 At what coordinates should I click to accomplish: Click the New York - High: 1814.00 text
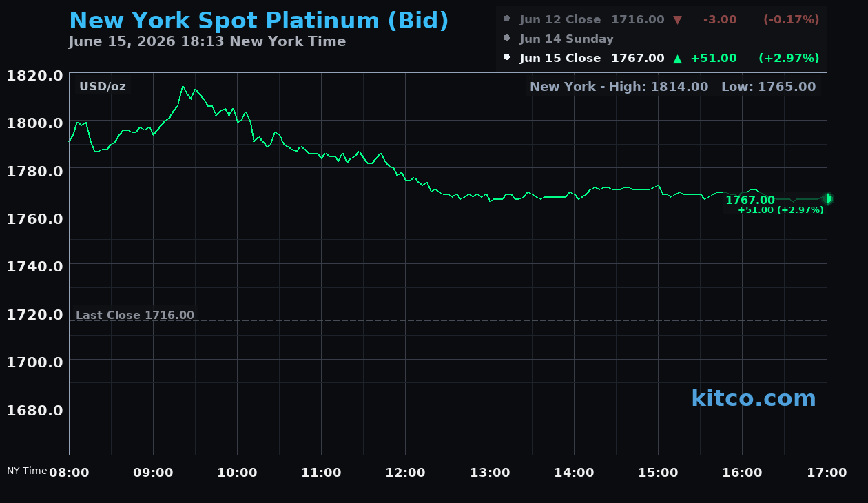click(619, 87)
